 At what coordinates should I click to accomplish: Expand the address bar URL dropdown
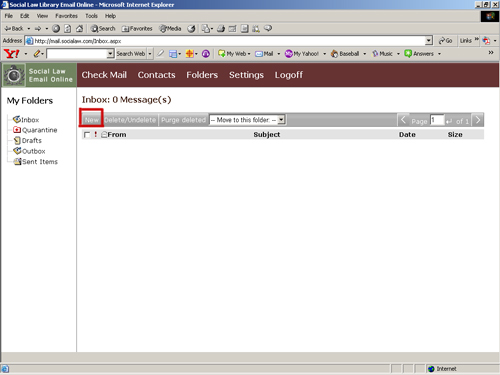[x=429, y=41]
